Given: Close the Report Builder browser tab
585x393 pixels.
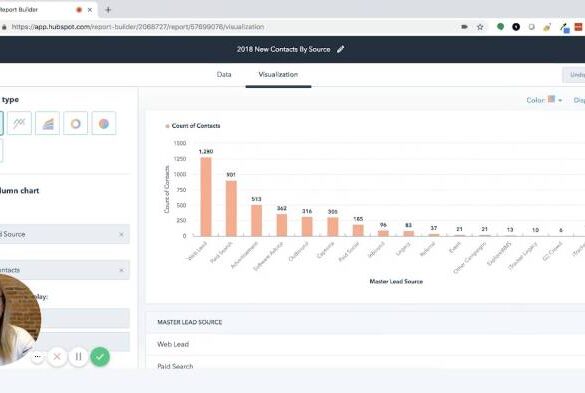Looking at the screenshot, I should [90, 10].
